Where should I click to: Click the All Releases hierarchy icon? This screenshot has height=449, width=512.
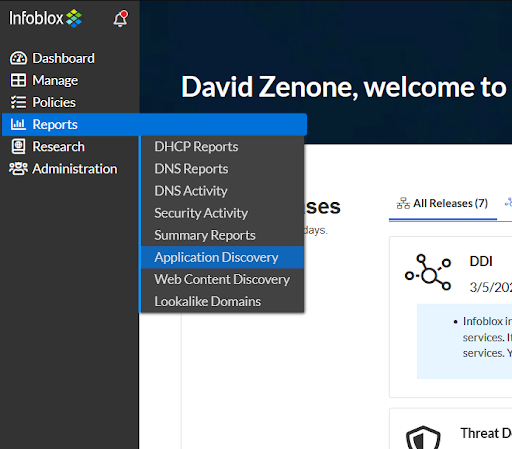(x=403, y=203)
